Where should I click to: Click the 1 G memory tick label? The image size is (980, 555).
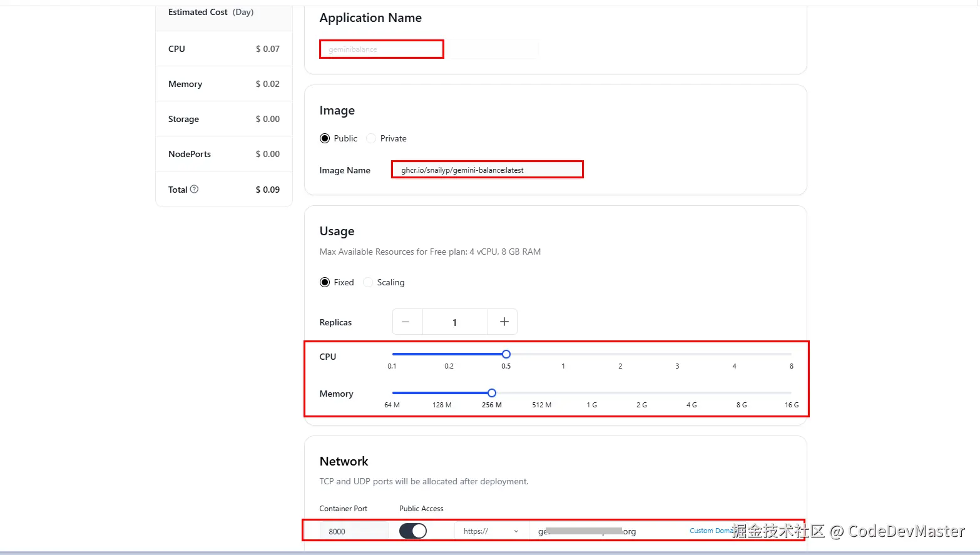[x=592, y=405]
